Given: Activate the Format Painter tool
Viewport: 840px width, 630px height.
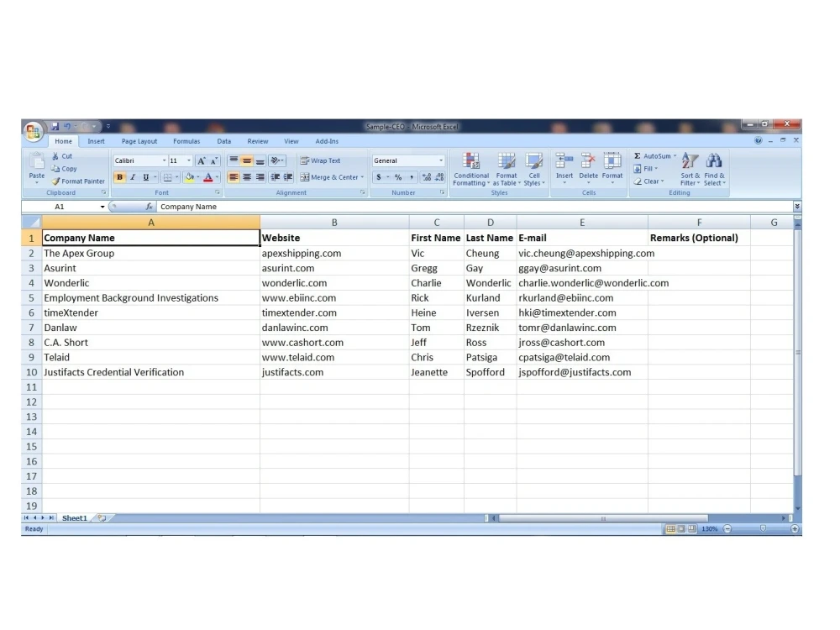Looking at the screenshot, I should 78,181.
